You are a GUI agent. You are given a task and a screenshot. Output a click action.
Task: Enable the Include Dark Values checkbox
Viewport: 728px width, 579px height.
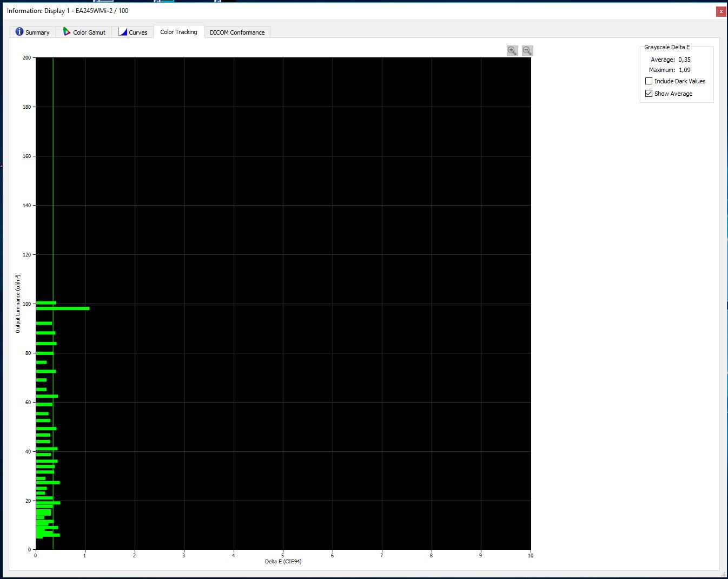[648, 81]
